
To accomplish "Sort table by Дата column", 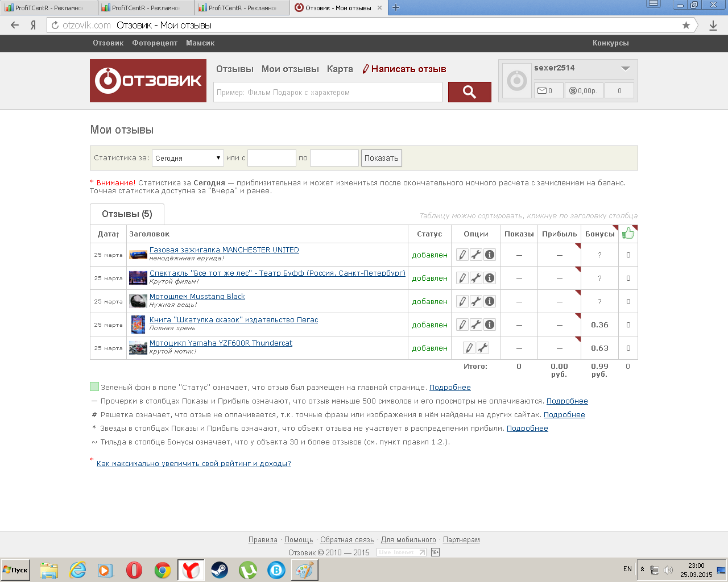I will point(108,234).
